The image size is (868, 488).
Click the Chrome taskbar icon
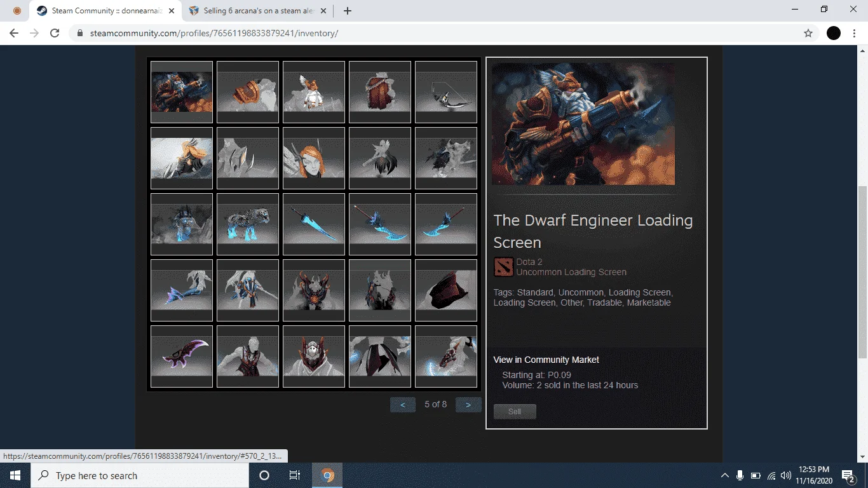[327, 475]
